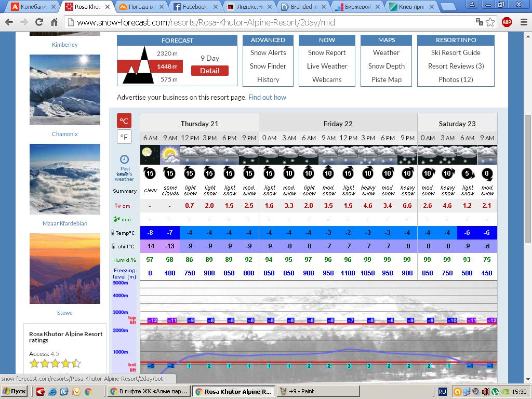Open the Snow Report link
This screenshot has height=399, width=532.
coord(327,52)
